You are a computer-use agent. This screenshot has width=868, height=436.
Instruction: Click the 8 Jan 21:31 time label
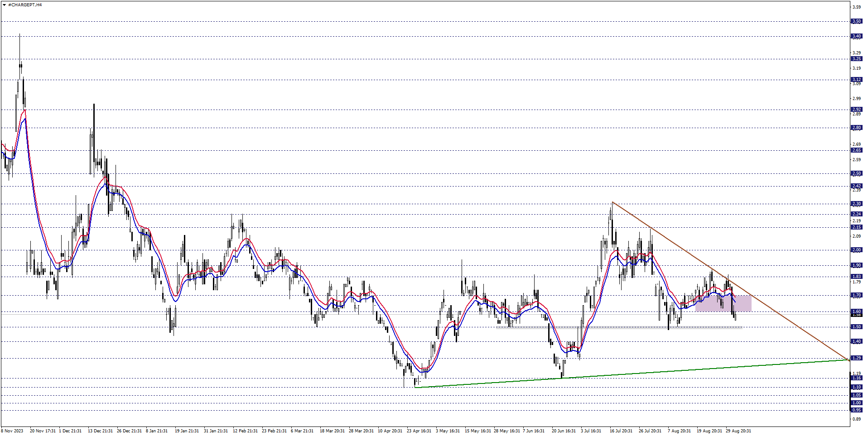pyautogui.click(x=157, y=431)
